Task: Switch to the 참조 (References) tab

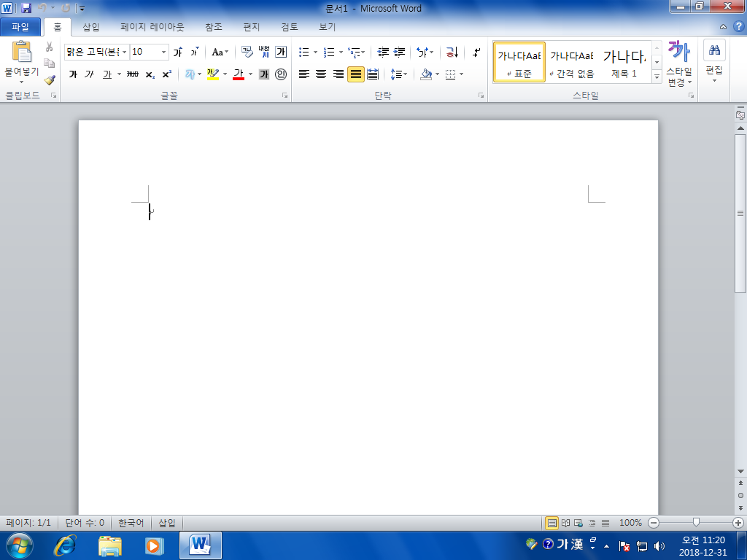Action: 214,27
